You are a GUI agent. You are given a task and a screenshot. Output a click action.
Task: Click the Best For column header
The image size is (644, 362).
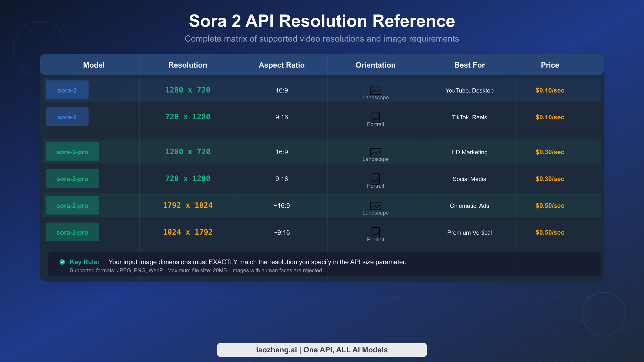[470, 65]
